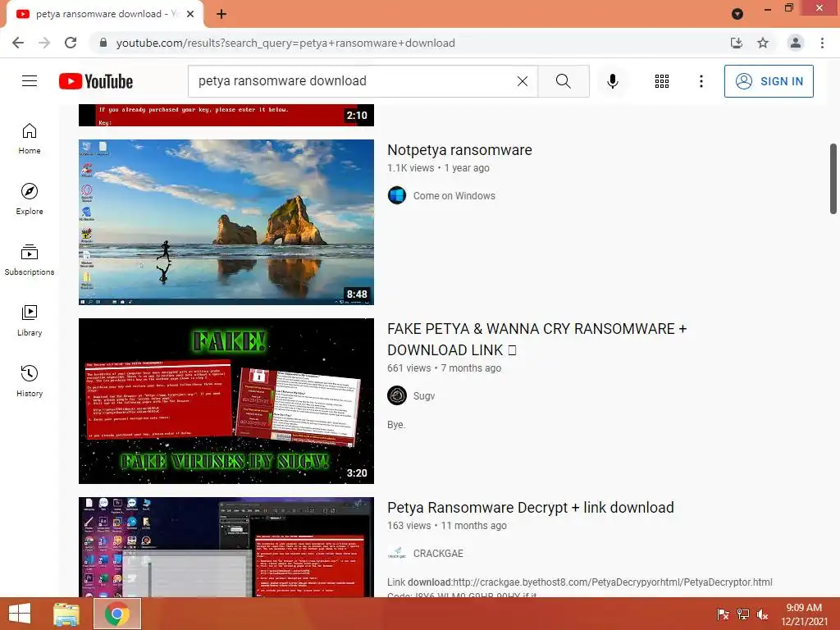Image resolution: width=840 pixels, height=630 pixels.
Task: Click the SIGN IN button
Action: point(769,81)
